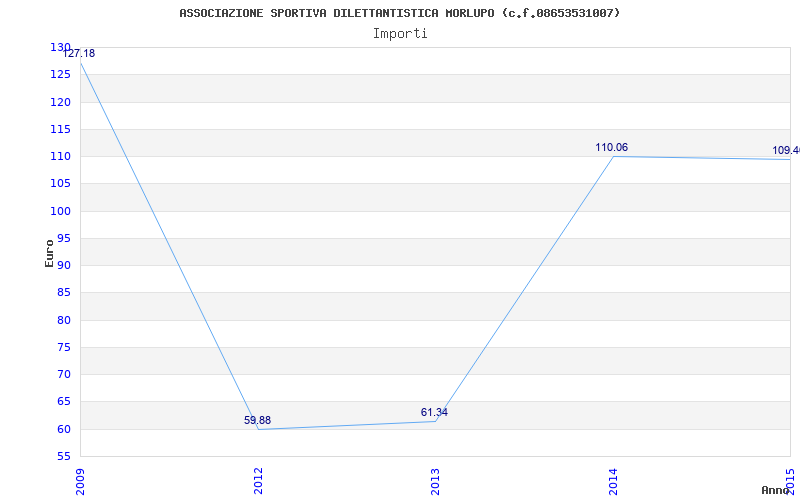Select the 65 tick on the Euro axis

pyautogui.click(x=64, y=402)
